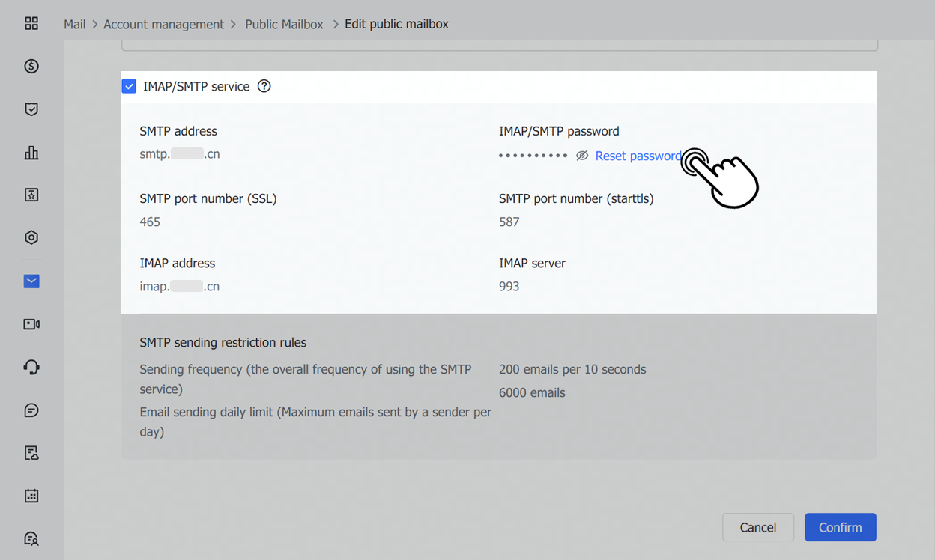The height and width of the screenshot is (560, 935).
Task: Open the apps grid icon in sidebar
Action: pos(31,23)
